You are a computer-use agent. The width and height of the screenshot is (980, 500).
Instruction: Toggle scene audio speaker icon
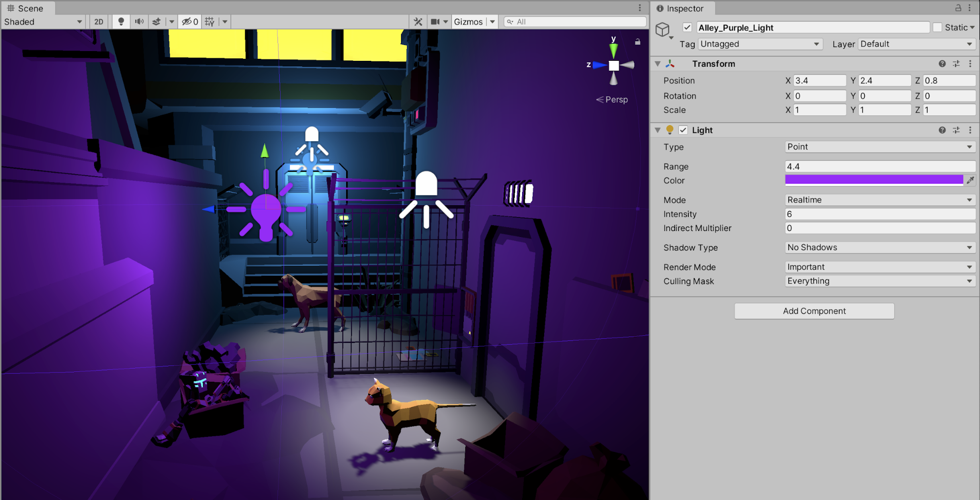(x=139, y=22)
